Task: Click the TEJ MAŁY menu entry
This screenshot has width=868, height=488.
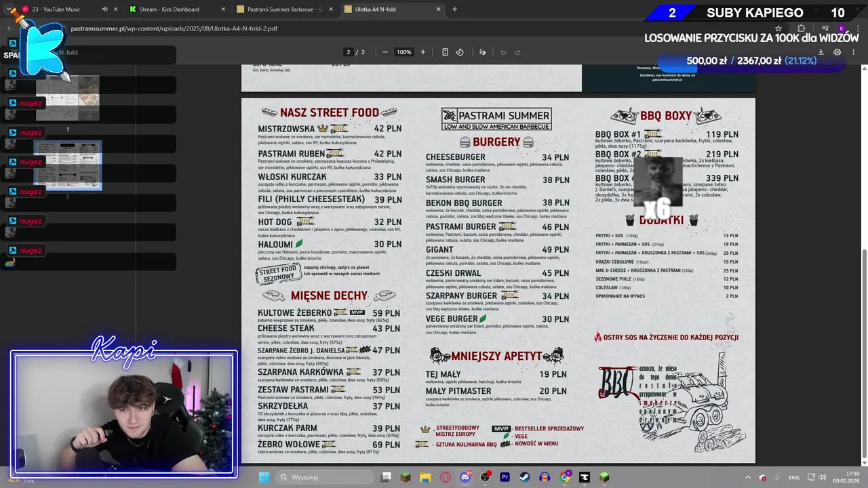Action: click(496, 374)
